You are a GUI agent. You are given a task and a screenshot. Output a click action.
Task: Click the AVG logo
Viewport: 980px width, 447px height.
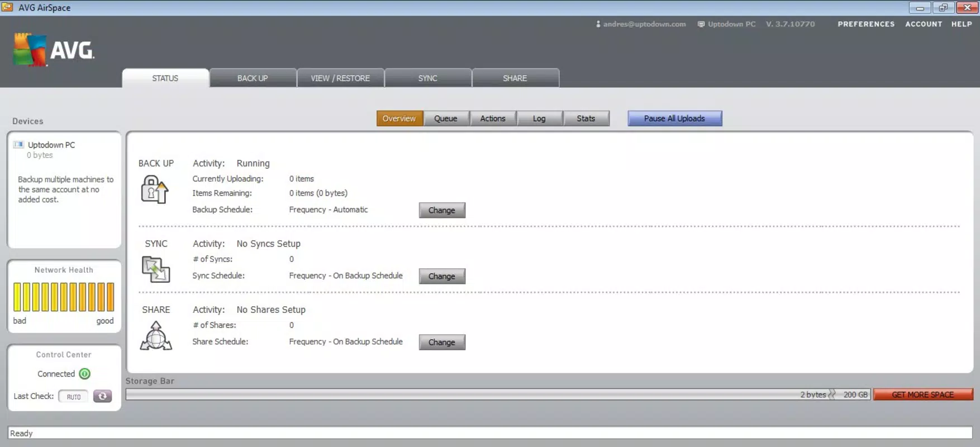54,50
